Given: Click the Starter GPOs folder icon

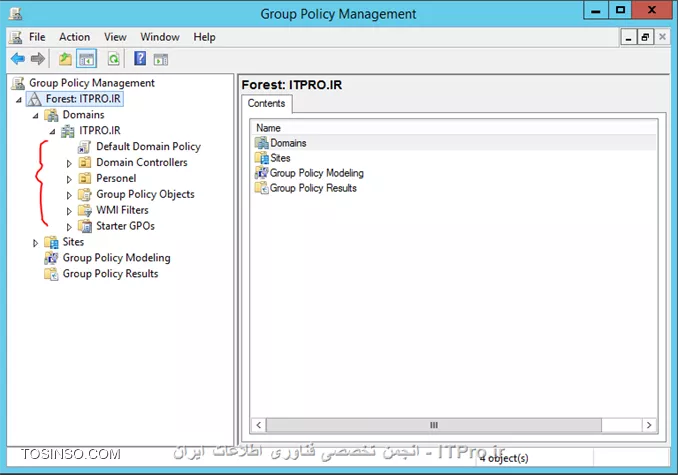Looking at the screenshot, I should [85, 226].
